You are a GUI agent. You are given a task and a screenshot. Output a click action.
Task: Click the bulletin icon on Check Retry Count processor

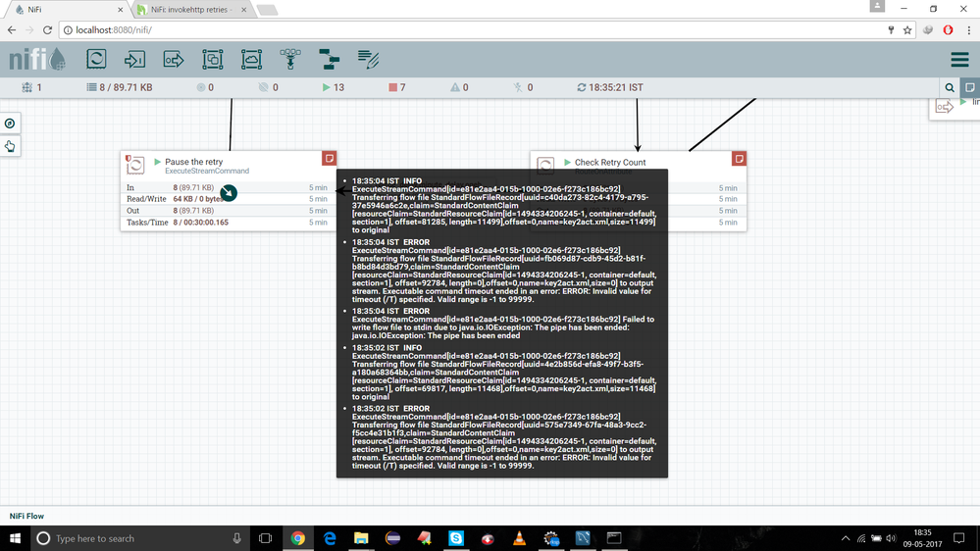point(739,159)
